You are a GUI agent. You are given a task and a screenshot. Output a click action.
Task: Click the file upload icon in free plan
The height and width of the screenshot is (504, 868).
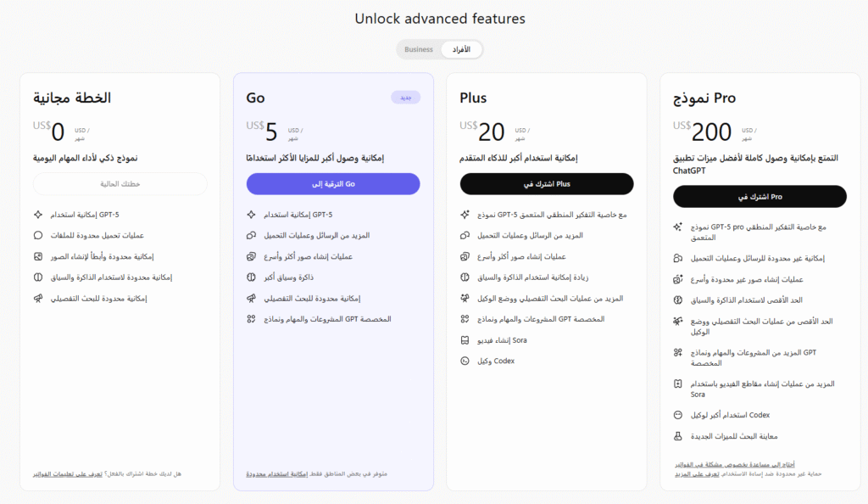point(38,235)
